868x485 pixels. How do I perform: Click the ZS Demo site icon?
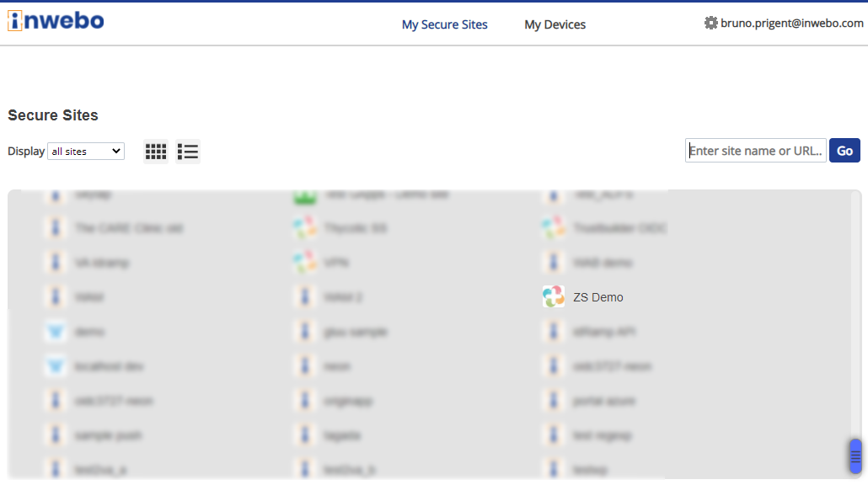[x=554, y=297]
